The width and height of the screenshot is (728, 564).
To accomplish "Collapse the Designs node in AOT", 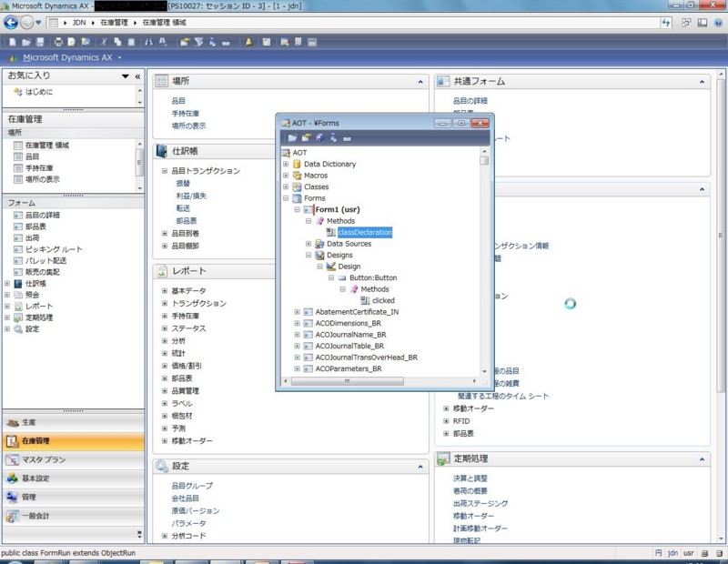I will click(x=308, y=255).
